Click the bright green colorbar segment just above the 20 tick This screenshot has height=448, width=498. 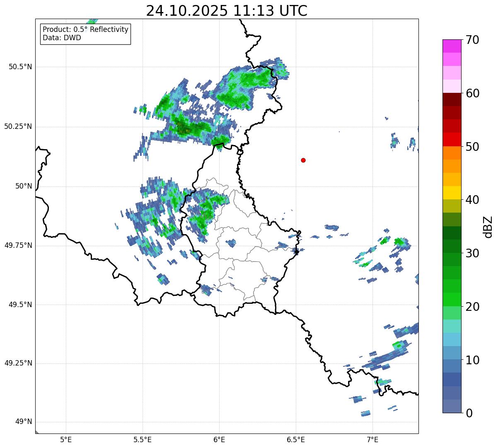452,300
